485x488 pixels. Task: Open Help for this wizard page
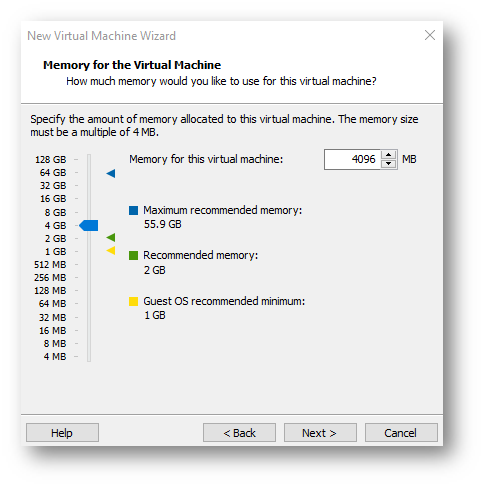click(x=62, y=433)
